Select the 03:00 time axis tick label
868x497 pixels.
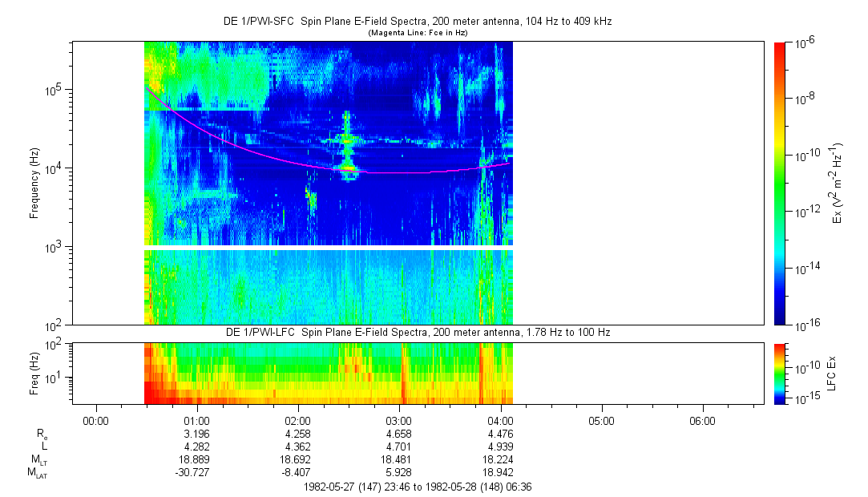[x=399, y=420]
